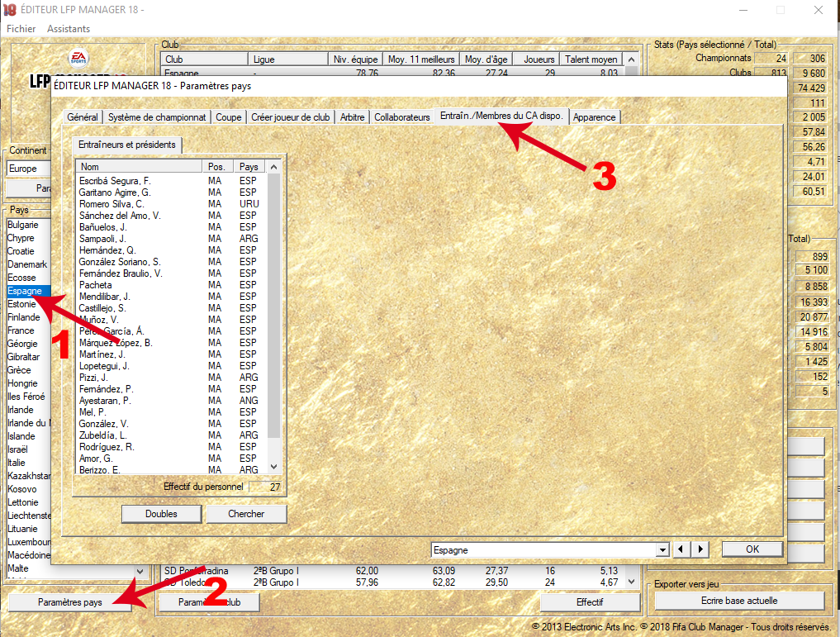Click the Effectif du personnel field showing 27
Screen dimensions: 840x637
tap(266, 487)
